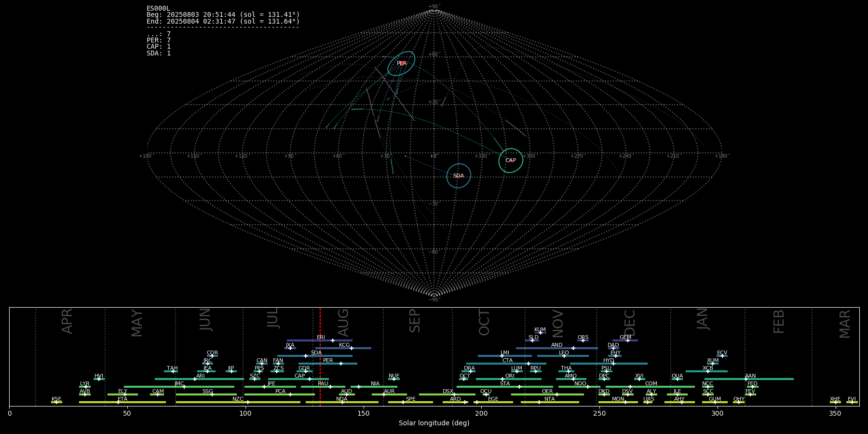Select the AUR shower bar on timeline
868x434 pixels.
coord(389,394)
